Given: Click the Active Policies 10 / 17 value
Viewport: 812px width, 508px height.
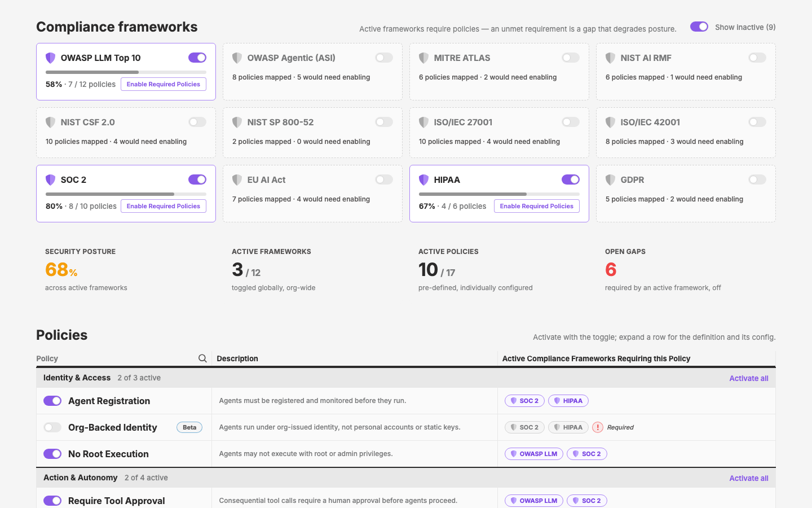Looking at the screenshot, I should click(436, 270).
